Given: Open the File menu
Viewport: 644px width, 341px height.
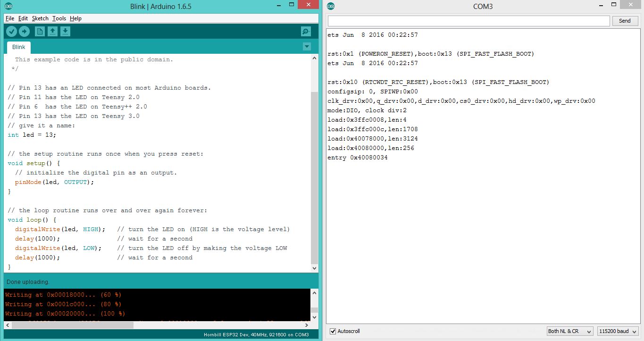Looking at the screenshot, I should (10, 18).
